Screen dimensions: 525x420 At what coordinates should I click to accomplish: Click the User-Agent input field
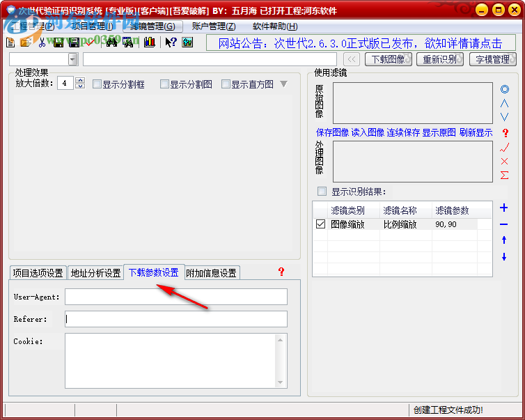click(x=176, y=297)
